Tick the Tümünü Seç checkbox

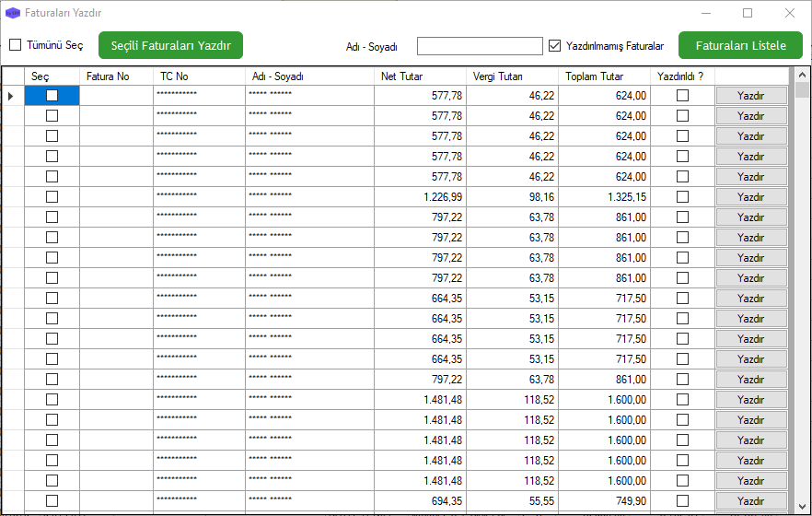click(16, 45)
